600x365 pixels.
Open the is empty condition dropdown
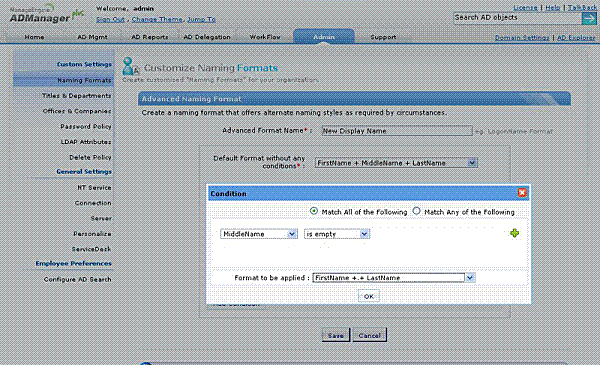pos(337,234)
